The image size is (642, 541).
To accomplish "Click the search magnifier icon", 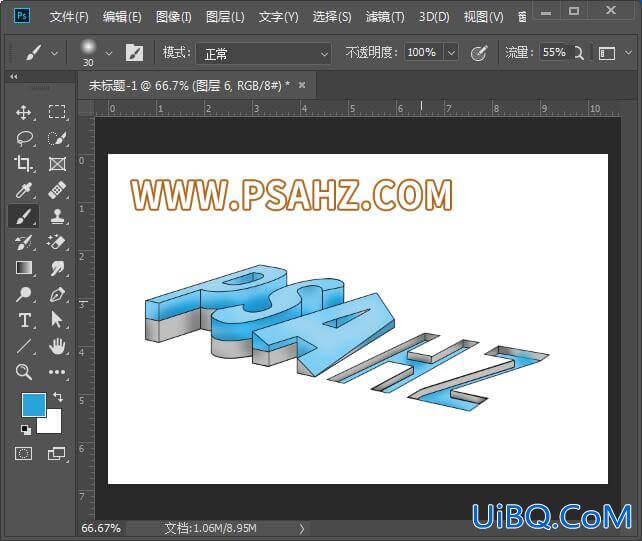I will tap(579, 53).
